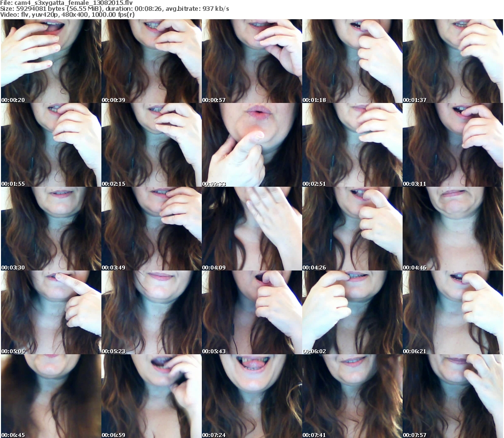Viewport: 504px width, 438px height.
Task: Select the thumbnail timestamped 00:07:24
Action: point(252,396)
